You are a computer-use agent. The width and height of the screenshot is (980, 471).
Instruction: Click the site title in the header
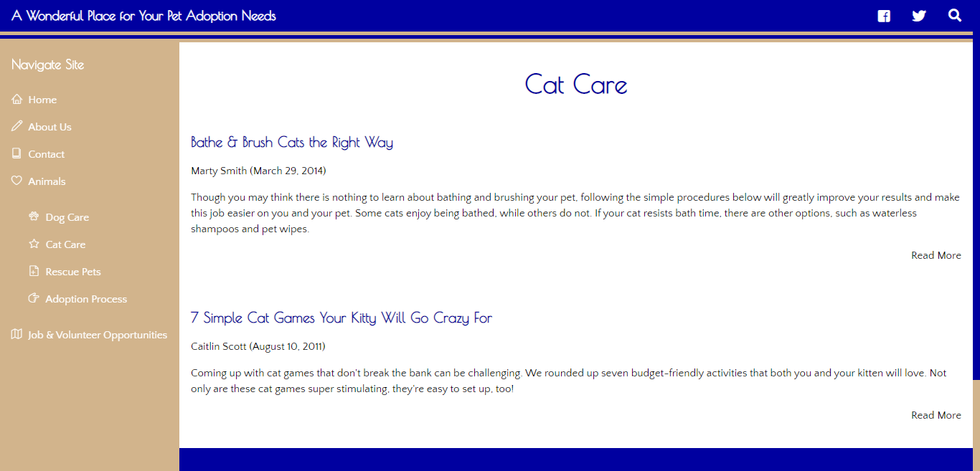143,16
